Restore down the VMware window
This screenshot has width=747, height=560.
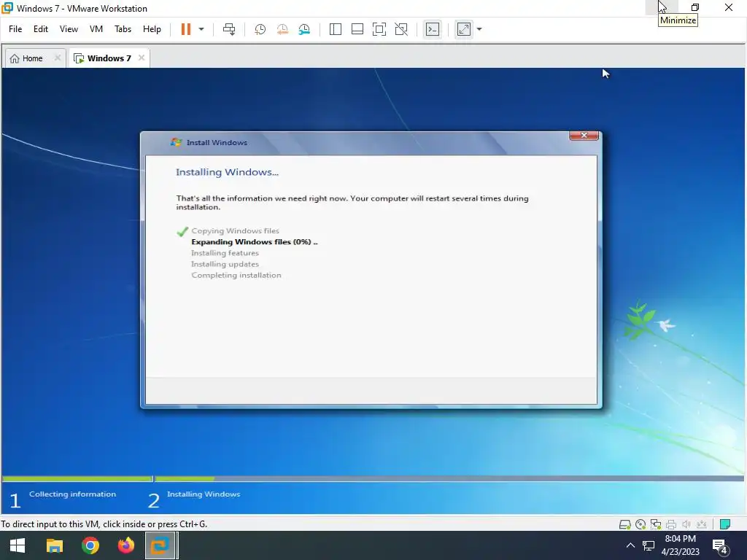[x=695, y=7]
